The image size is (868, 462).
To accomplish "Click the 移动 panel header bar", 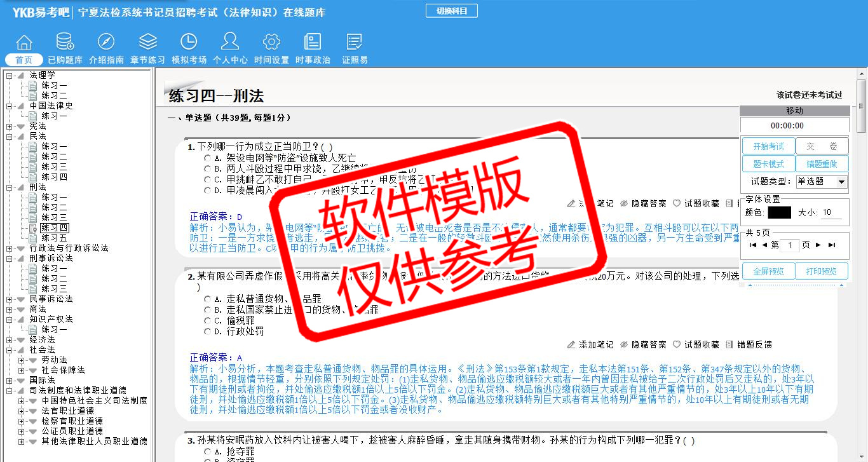I will (x=794, y=111).
